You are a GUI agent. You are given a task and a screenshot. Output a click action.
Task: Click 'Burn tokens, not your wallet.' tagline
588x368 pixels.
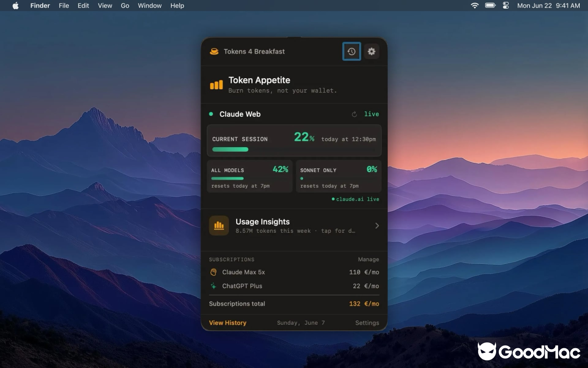[x=283, y=91]
